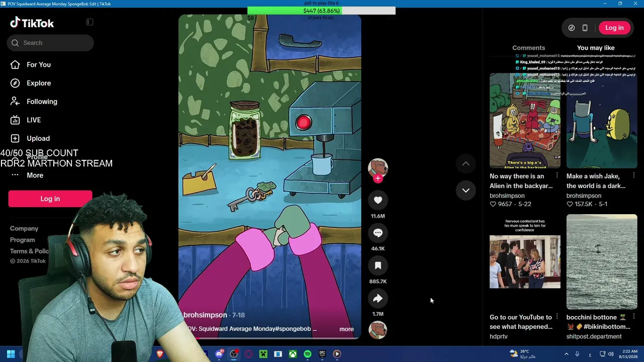Go to the next video arrow
Screen dimensions: 644x362
(466, 190)
